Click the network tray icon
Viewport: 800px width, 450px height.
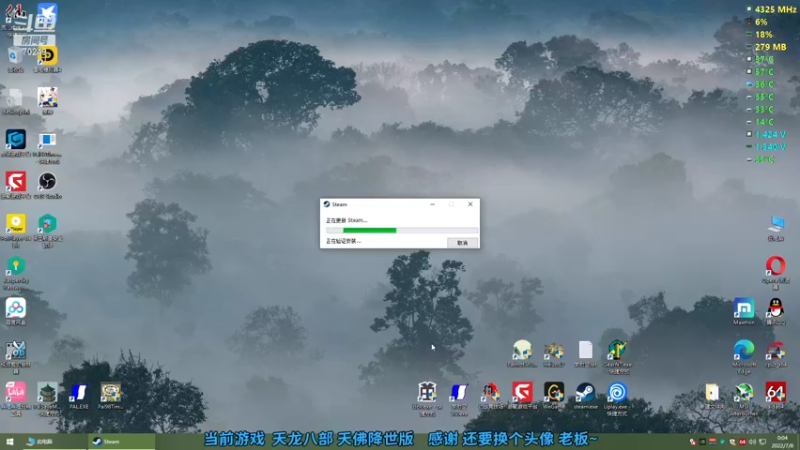(x=763, y=442)
